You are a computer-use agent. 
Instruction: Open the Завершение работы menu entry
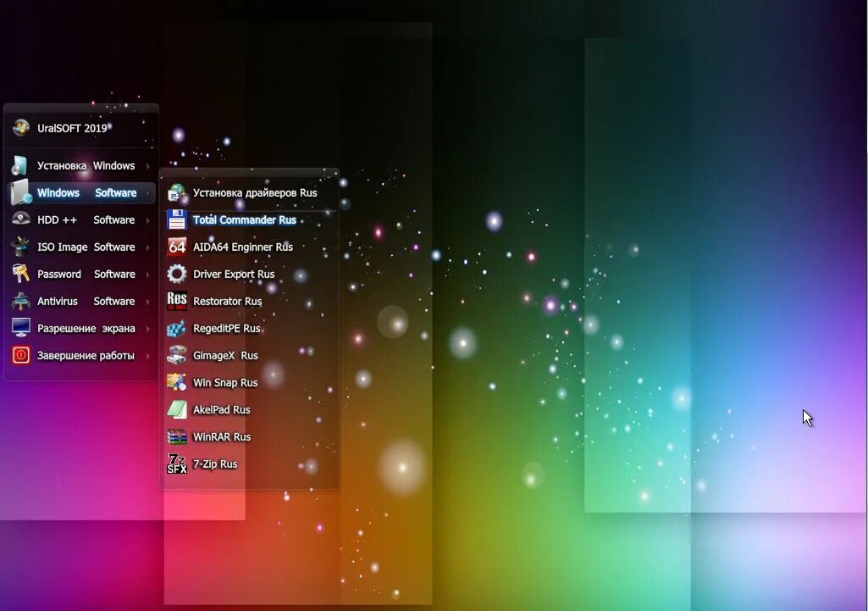coord(81,356)
